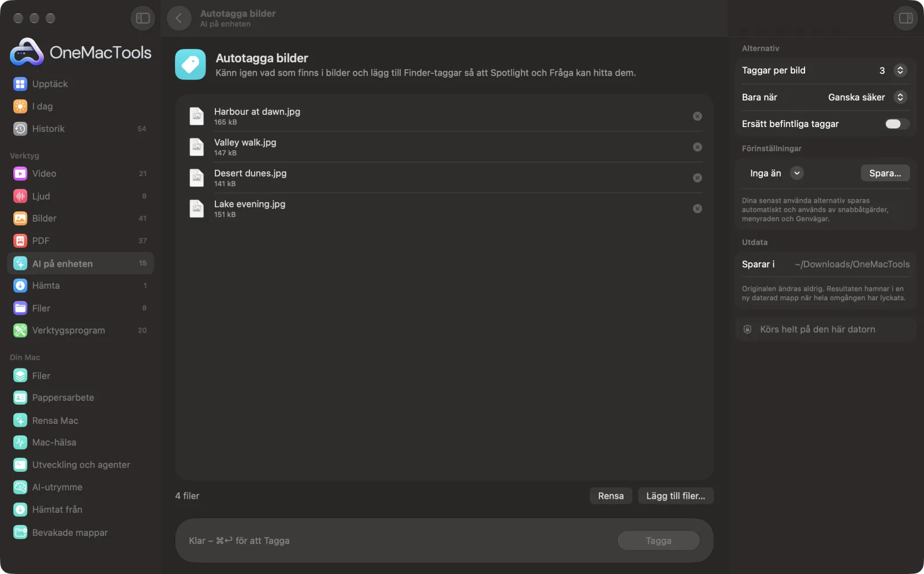Click the OneMacTools logo
The height and width of the screenshot is (574, 924).
pos(81,52)
